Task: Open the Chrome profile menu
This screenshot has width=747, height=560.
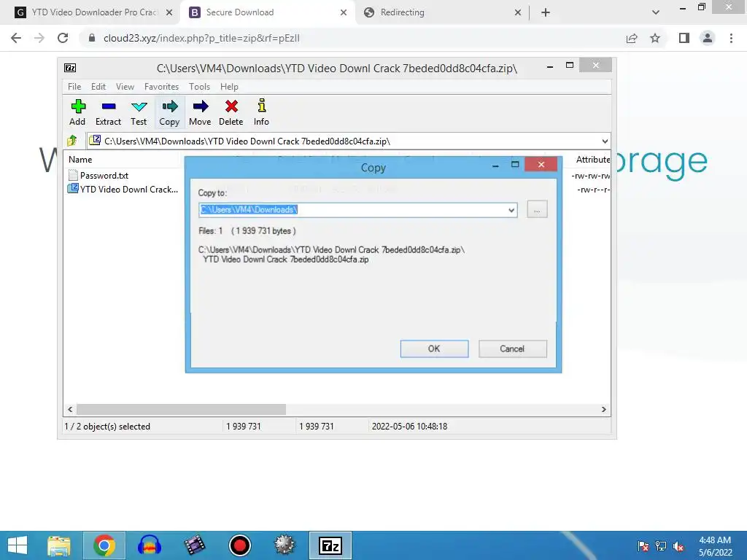Action: click(708, 38)
